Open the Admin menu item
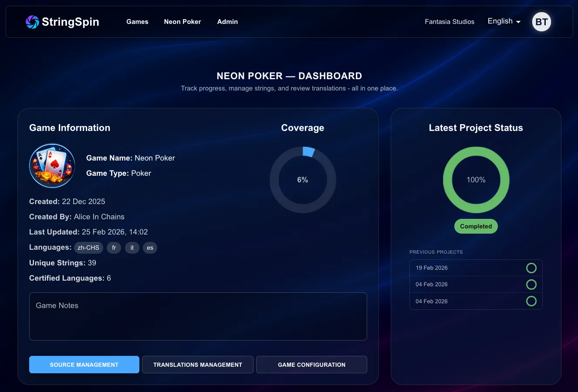 point(227,22)
